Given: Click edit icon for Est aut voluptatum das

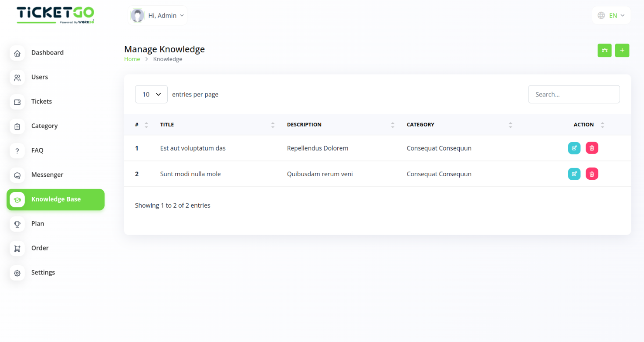Looking at the screenshot, I should pyautogui.click(x=574, y=148).
